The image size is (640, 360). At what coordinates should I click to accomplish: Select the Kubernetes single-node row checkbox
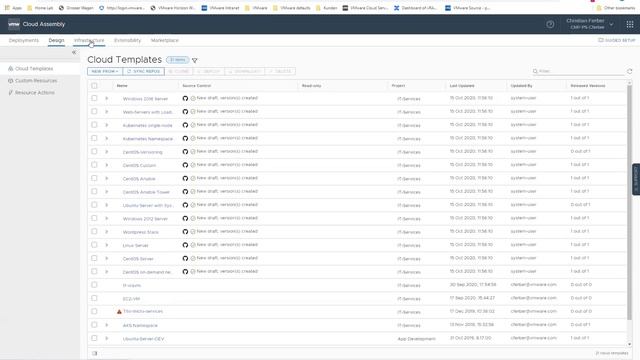click(94, 125)
